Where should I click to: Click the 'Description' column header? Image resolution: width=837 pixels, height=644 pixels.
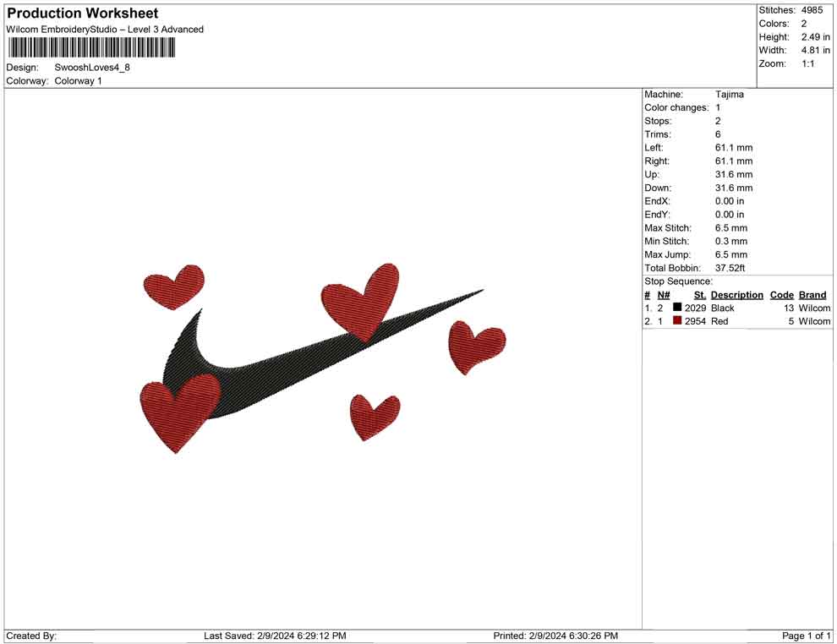click(x=736, y=294)
